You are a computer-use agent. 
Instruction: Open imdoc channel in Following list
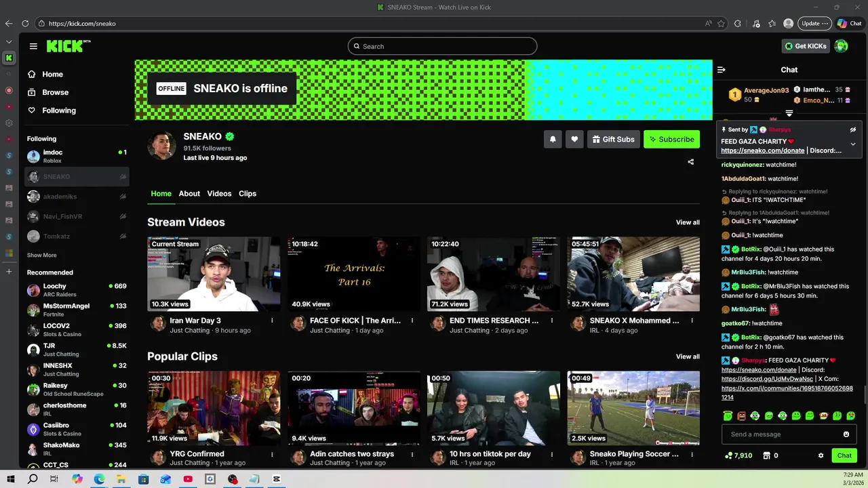tap(77, 156)
